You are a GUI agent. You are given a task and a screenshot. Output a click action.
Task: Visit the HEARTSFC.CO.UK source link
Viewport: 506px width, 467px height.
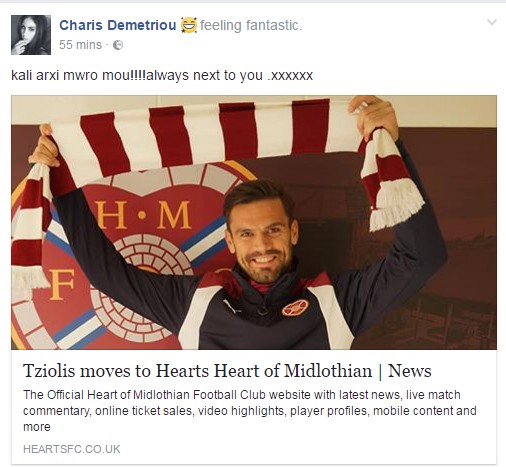tap(72, 449)
